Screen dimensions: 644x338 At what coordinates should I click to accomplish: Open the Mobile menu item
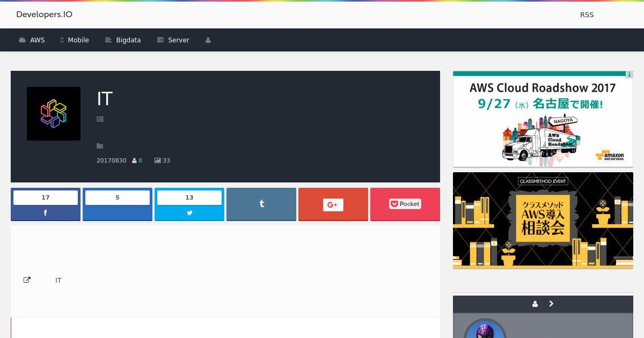[x=75, y=40]
